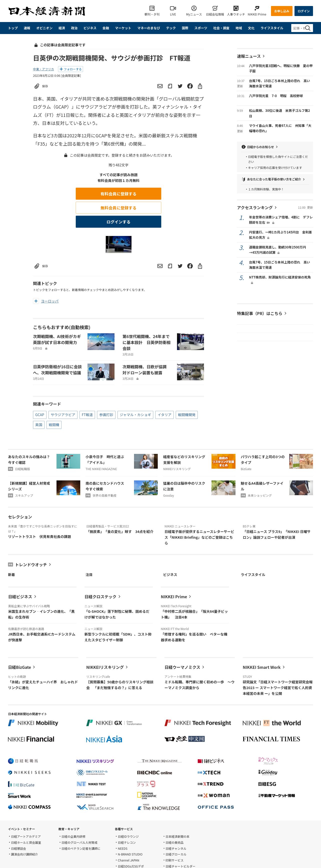Image resolution: width=321 pixels, height=868 pixels.
Task: Expand the 日経クロステック section heading
Action: click(x=102, y=597)
